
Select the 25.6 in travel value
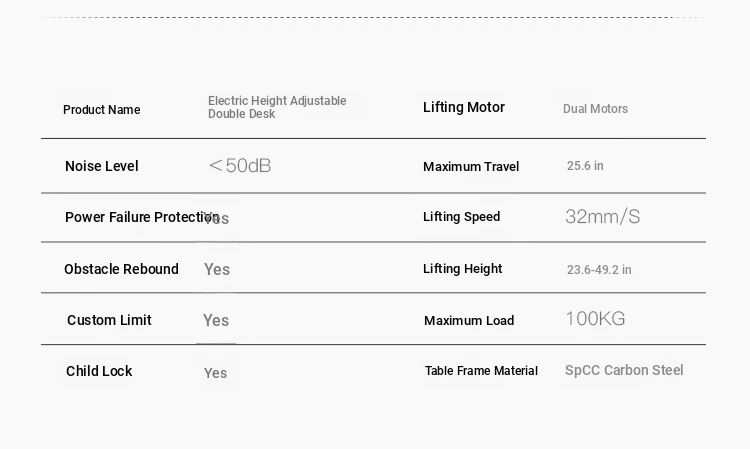(585, 165)
